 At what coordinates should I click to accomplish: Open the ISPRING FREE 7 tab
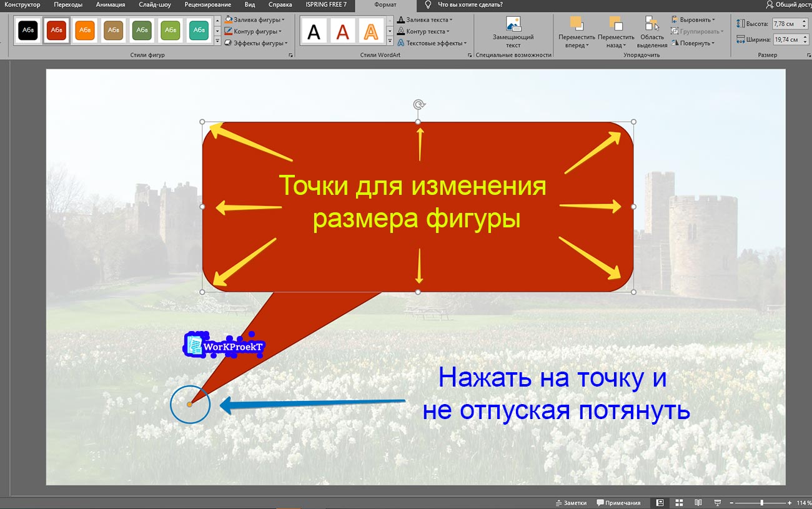(327, 4)
